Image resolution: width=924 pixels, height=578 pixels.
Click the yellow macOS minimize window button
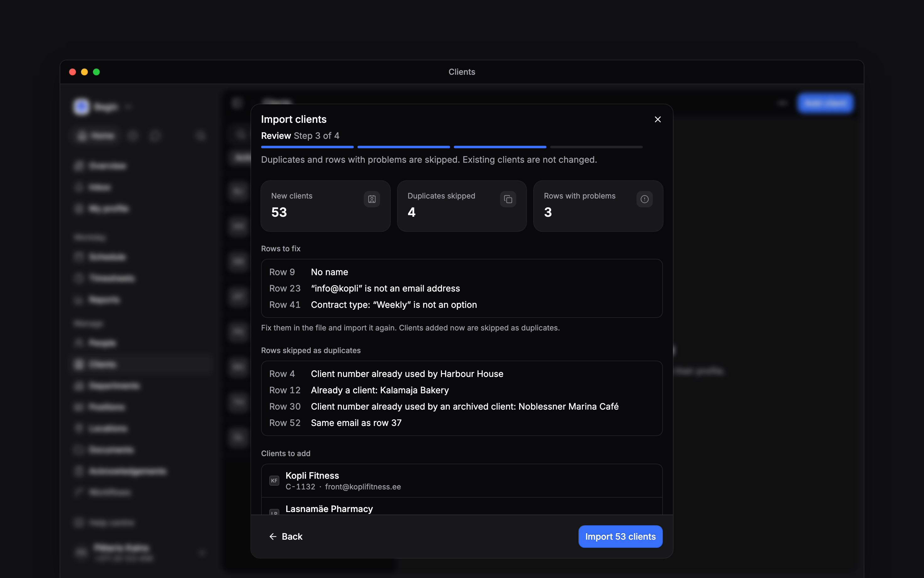[84, 72]
